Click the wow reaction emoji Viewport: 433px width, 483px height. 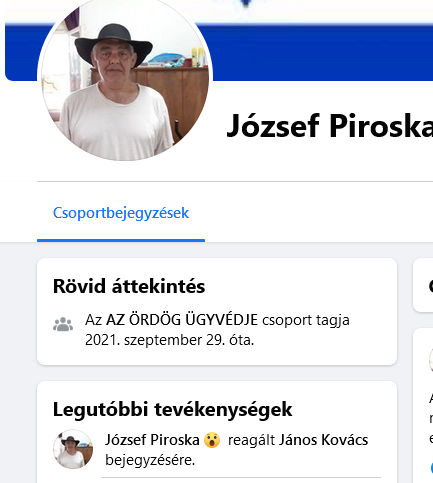(213, 440)
